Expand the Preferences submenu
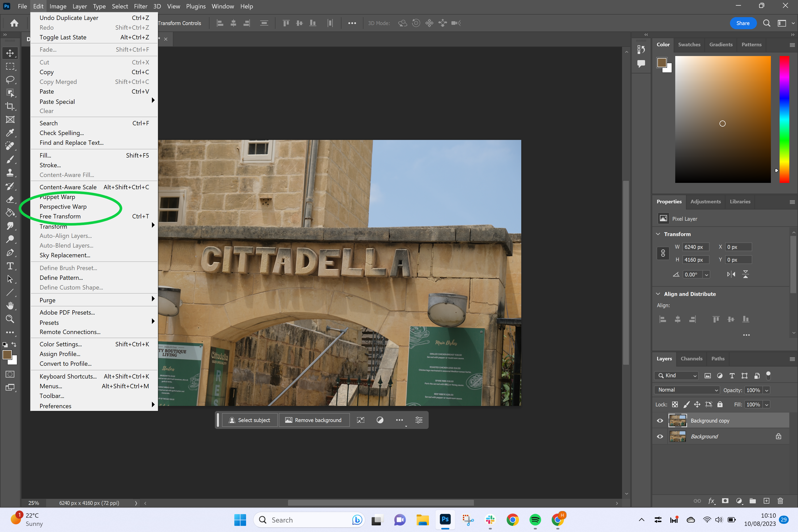This screenshot has width=798, height=532. tap(94, 406)
